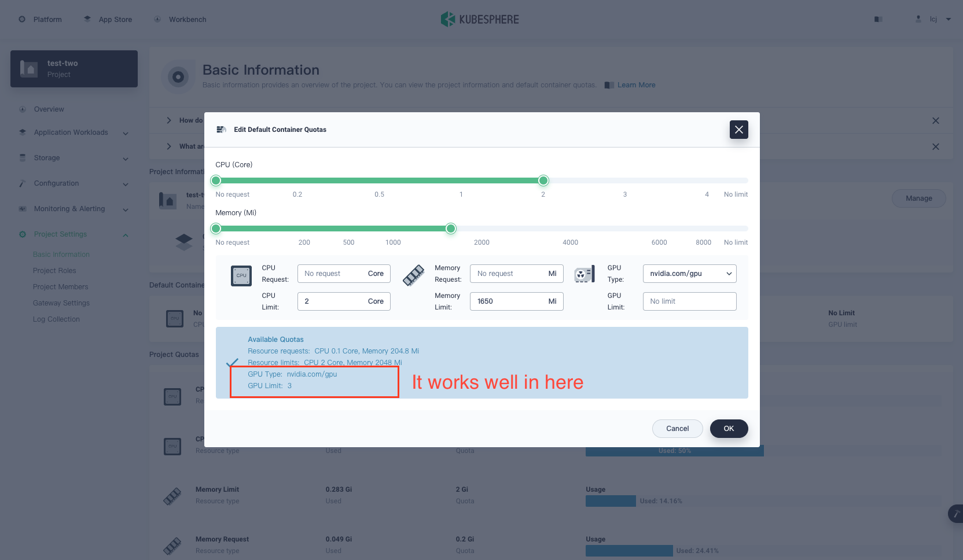The image size is (963, 560).
Task: Click the CPU icon beside CPU Request field
Action: [x=241, y=276]
